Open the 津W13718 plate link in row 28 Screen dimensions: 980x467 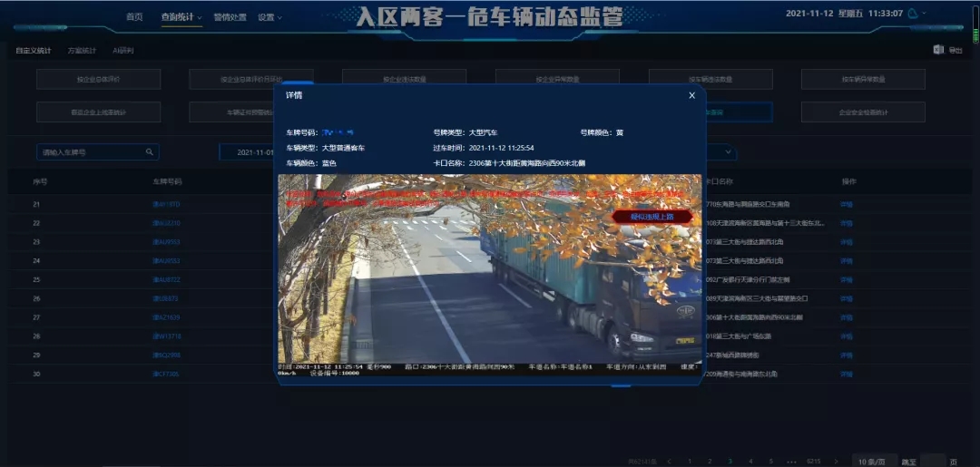pyautogui.click(x=167, y=336)
